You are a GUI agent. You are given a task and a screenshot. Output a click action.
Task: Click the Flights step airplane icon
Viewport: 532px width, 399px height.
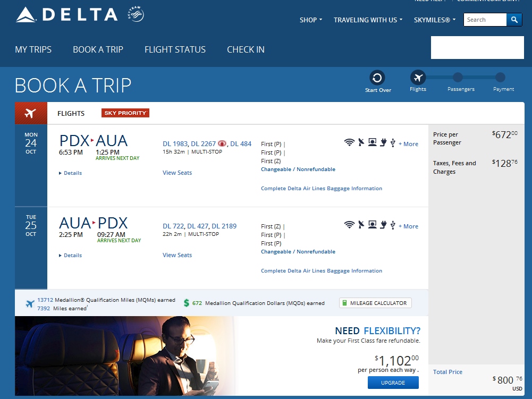418,78
